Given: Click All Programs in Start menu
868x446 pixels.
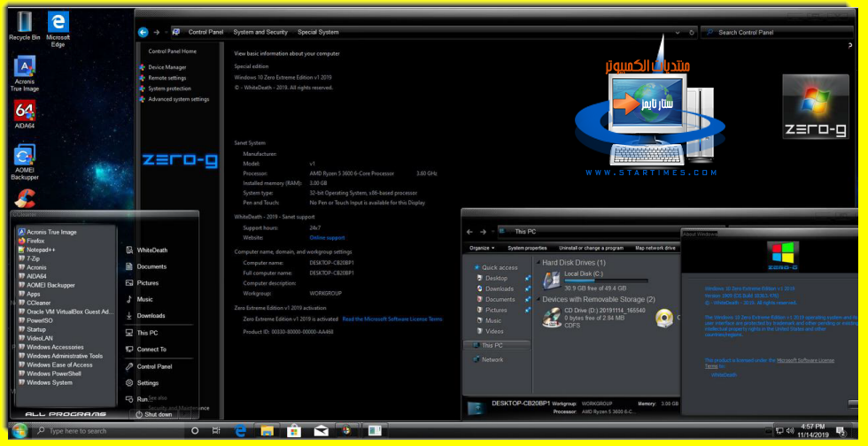Looking at the screenshot, I should (66, 414).
